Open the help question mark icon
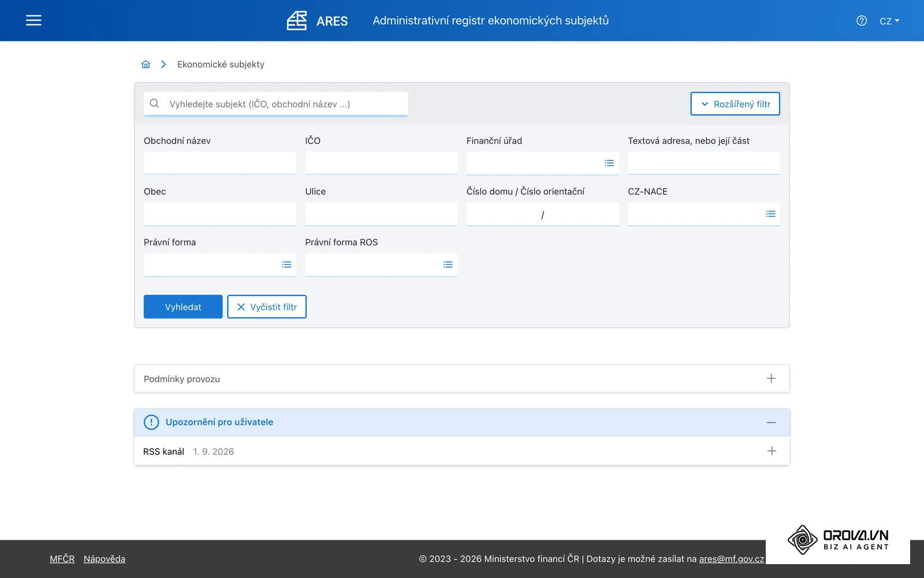Image resolution: width=924 pixels, height=578 pixels. click(x=862, y=21)
